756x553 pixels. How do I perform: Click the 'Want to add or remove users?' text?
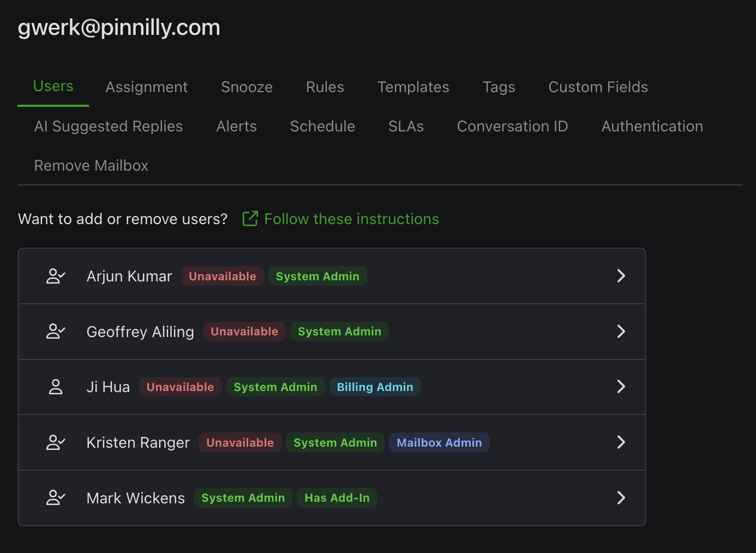tap(123, 219)
